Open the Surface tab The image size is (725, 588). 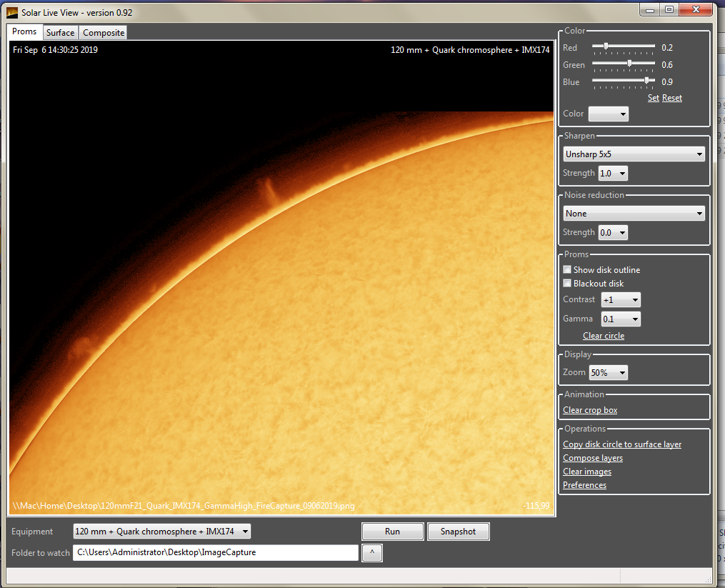[x=60, y=32]
